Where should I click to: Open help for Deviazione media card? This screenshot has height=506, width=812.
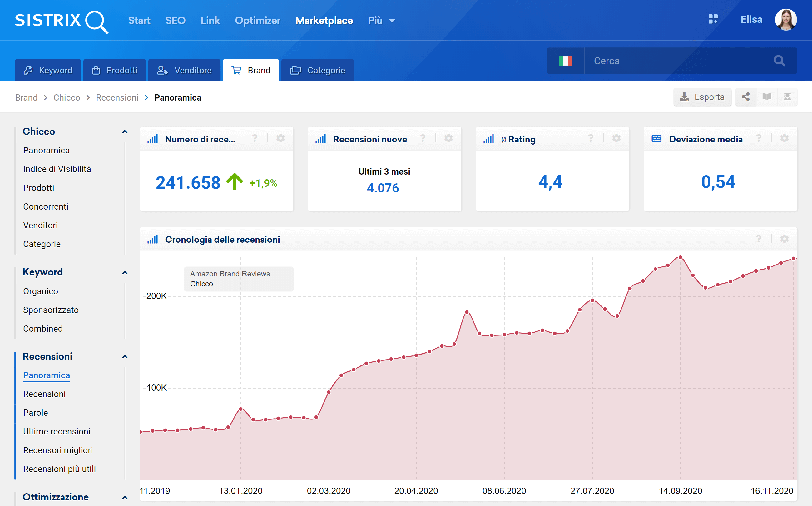[x=759, y=138]
